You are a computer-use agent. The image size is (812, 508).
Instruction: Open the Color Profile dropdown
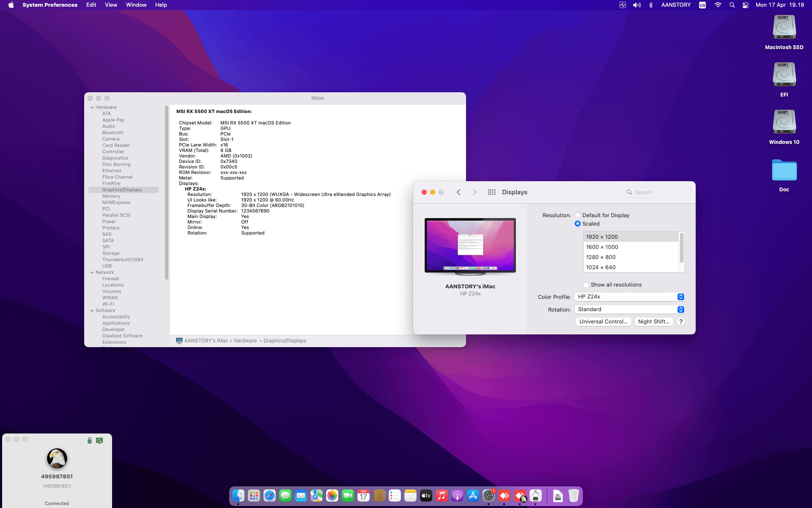[x=629, y=297]
